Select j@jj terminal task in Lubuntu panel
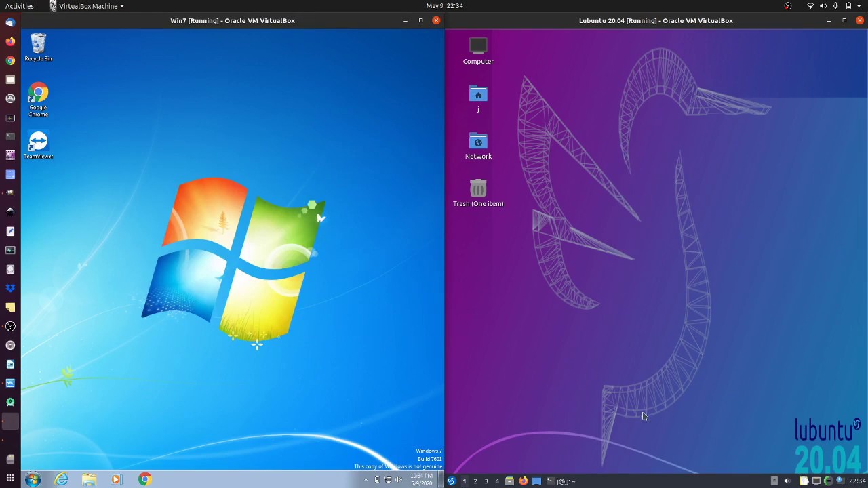This screenshot has width=868, height=488. 561,481
